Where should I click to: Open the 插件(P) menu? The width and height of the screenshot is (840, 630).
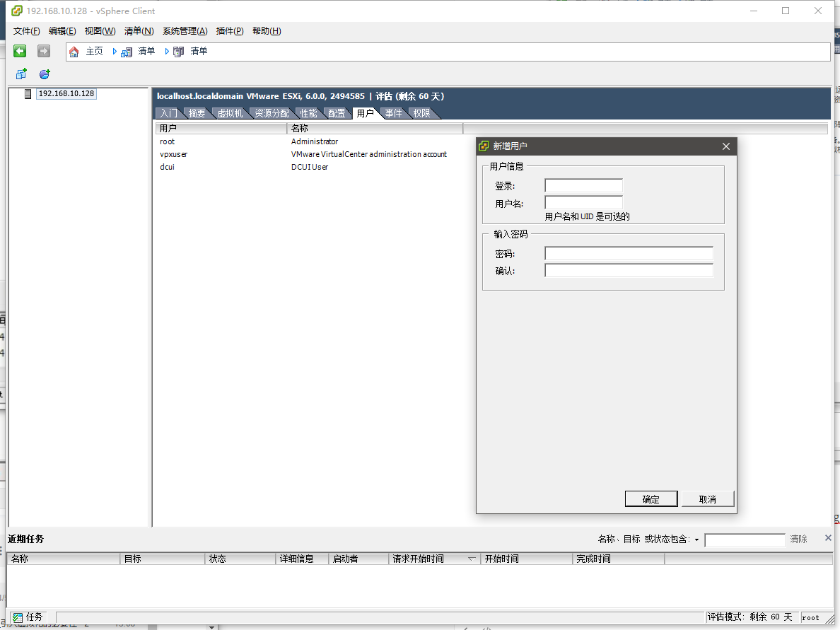pyautogui.click(x=230, y=31)
